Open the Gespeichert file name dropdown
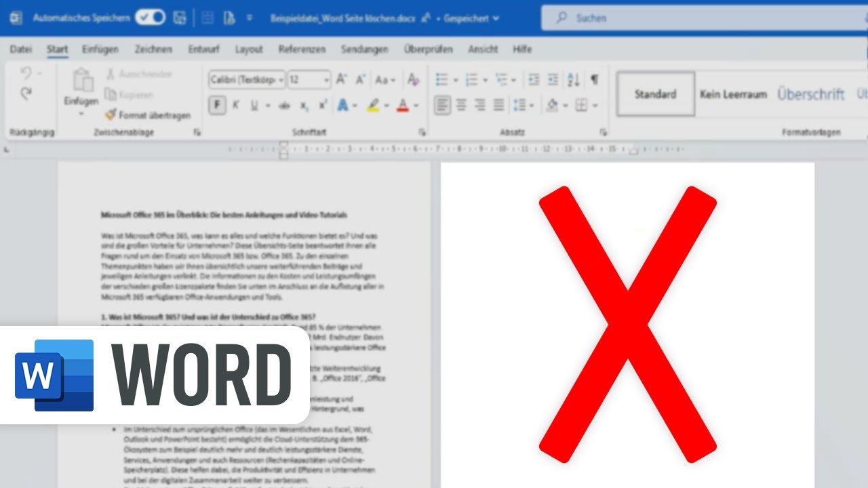 tap(471, 18)
